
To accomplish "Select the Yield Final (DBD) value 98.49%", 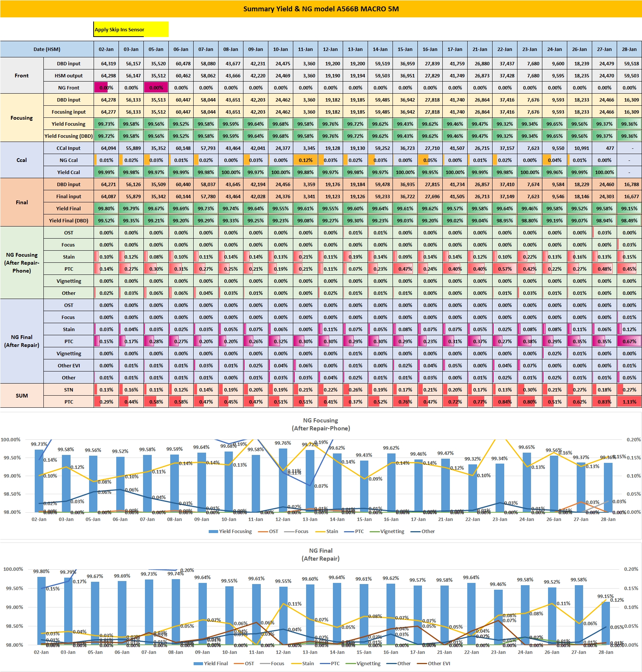I will [629, 220].
